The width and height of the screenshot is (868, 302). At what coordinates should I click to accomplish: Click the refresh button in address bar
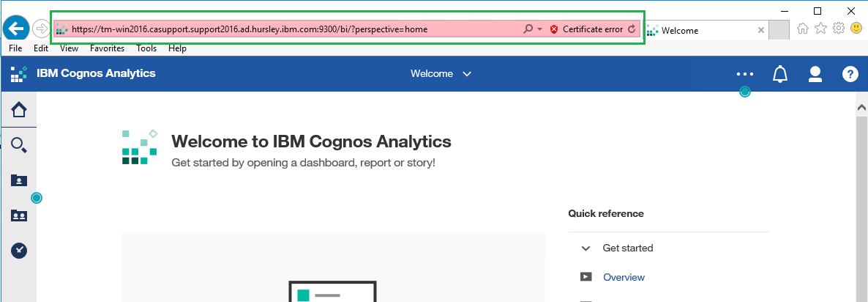click(x=632, y=29)
